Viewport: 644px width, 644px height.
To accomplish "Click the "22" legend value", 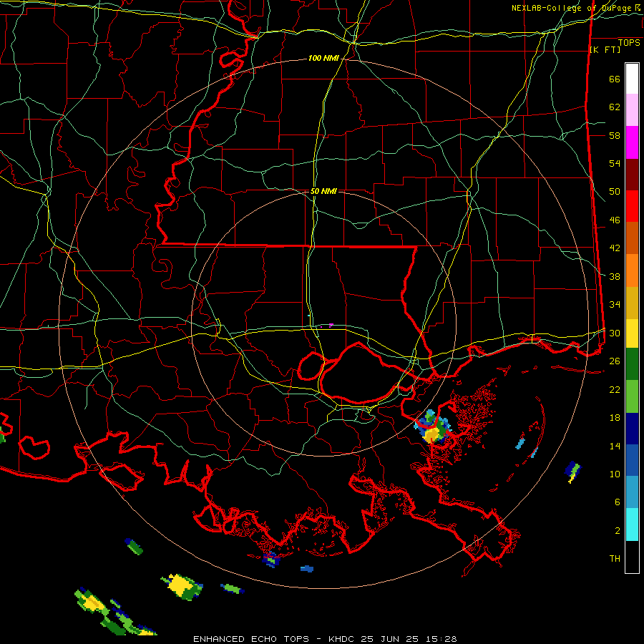I will point(615,390).
